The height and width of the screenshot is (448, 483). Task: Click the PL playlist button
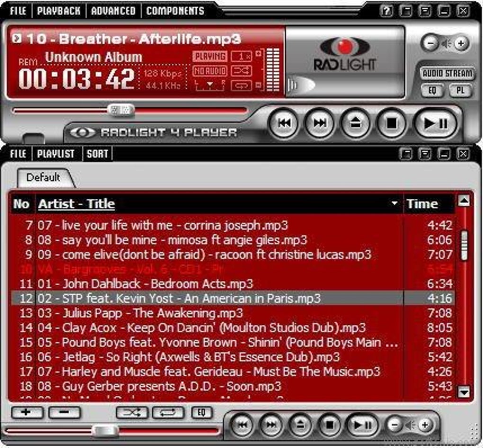point(460,90)
